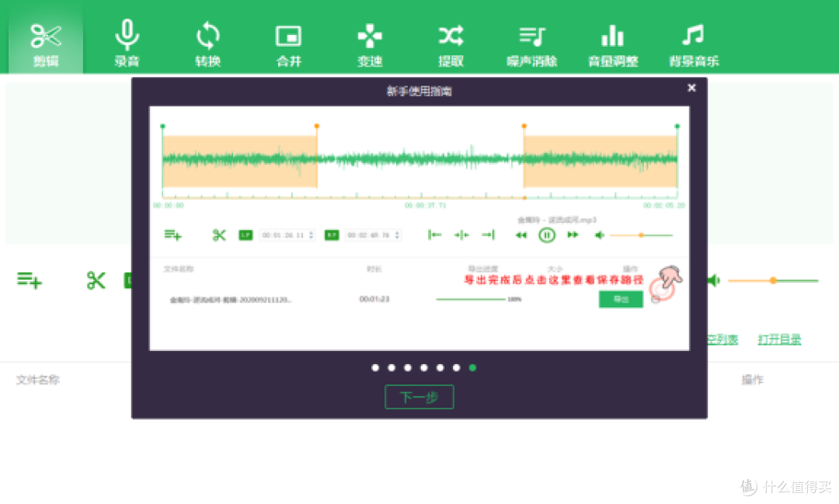Viewport: 839px width, 504px height.
Task: Mute via speaker icon in main window
Action: [x=713, y=280]
